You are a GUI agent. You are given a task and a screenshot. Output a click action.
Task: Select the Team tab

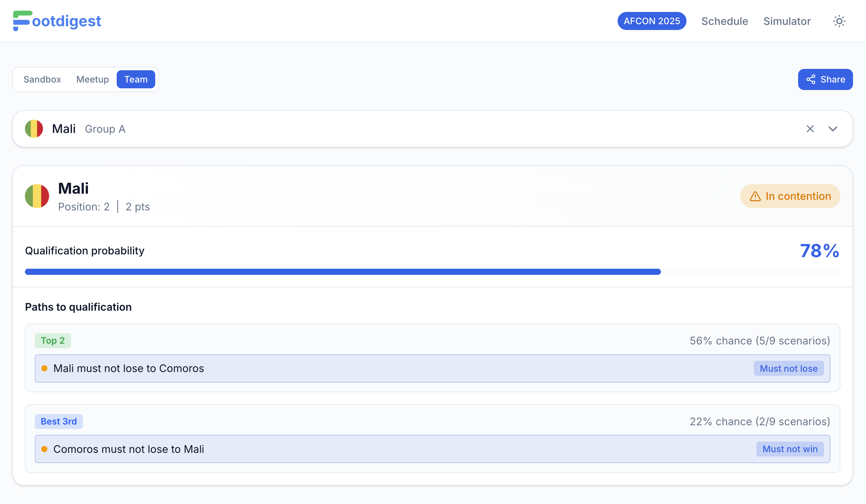136,79
